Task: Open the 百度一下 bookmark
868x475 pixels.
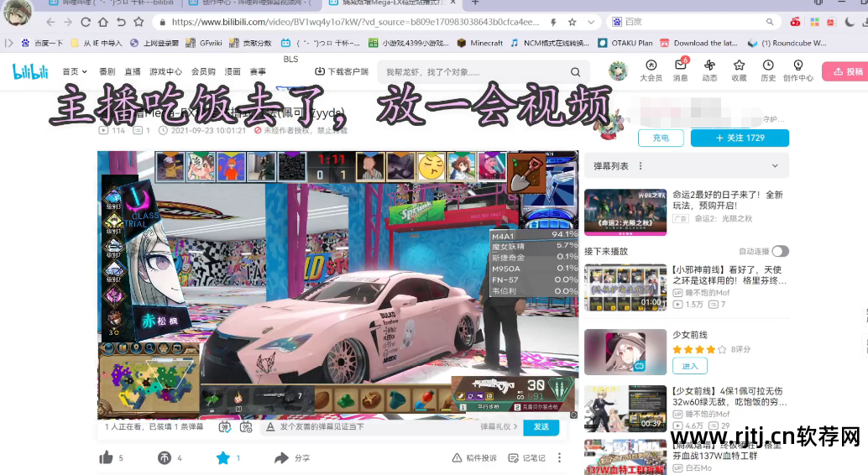Action: pyautogui.click(x=42, y=43)
